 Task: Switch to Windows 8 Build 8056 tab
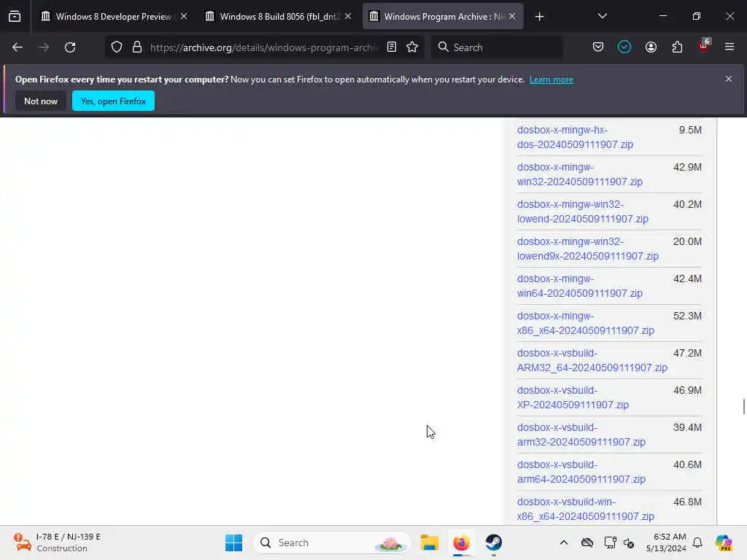point(279,17)
